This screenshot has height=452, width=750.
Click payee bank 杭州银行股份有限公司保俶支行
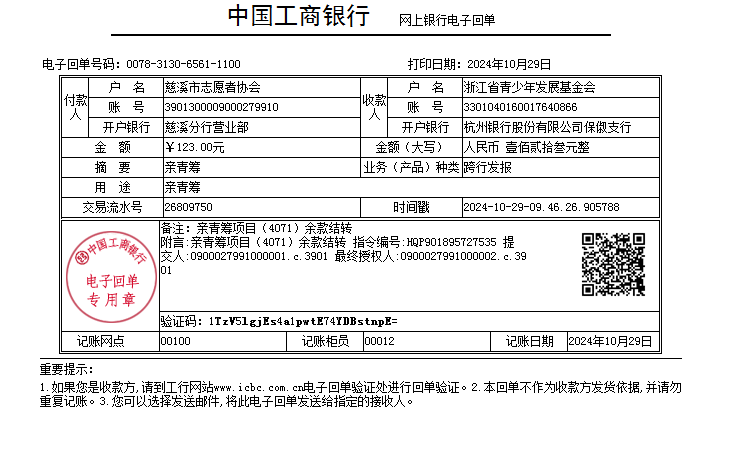547,127
